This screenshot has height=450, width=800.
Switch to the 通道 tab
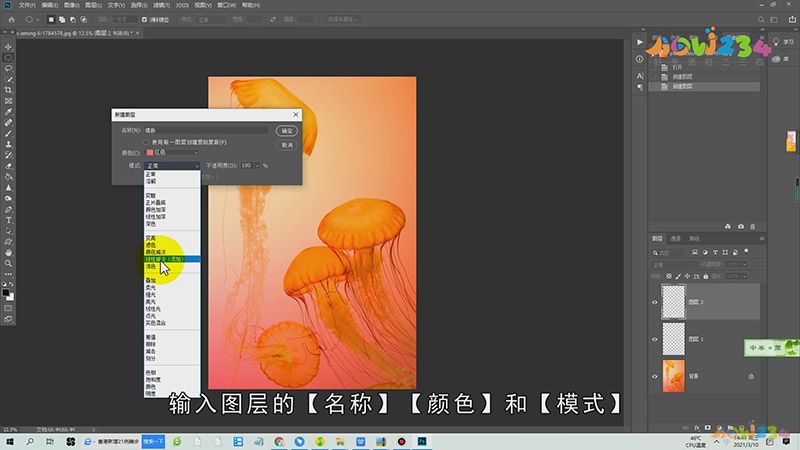tap(676, 238)
